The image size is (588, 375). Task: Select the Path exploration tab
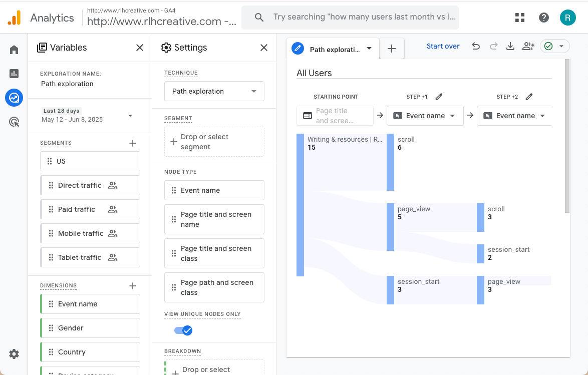click(333, 49)
